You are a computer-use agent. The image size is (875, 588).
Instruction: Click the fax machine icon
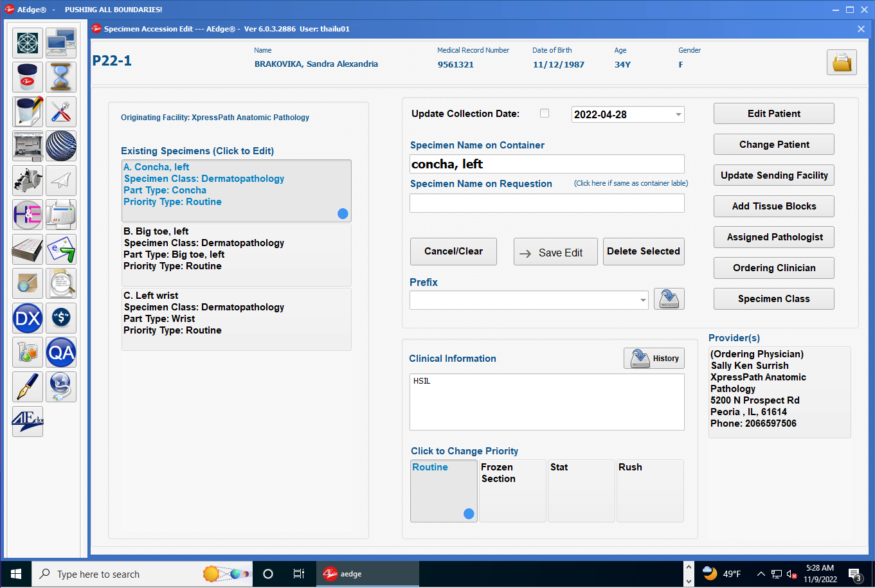click(x=61, y=215)
